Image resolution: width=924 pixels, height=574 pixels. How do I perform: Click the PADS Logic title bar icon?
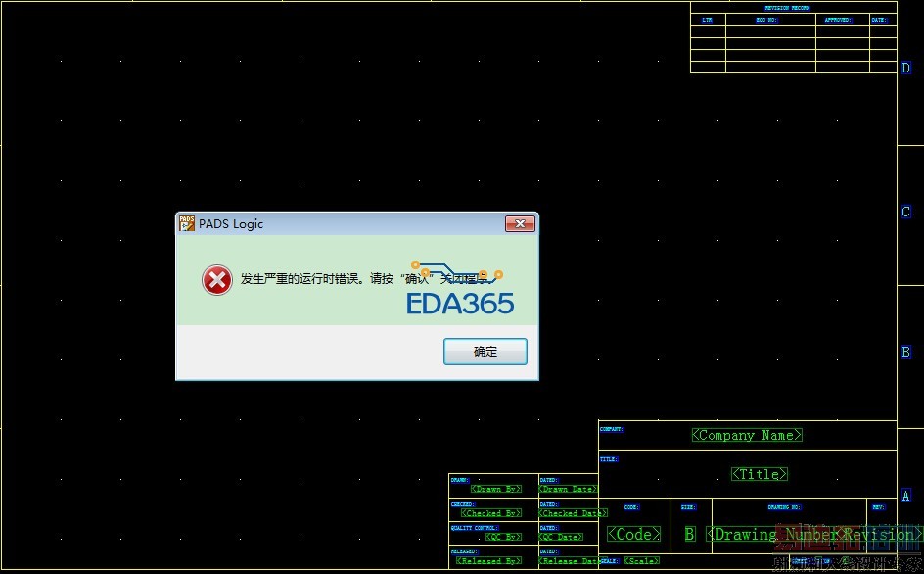(187, 223)
